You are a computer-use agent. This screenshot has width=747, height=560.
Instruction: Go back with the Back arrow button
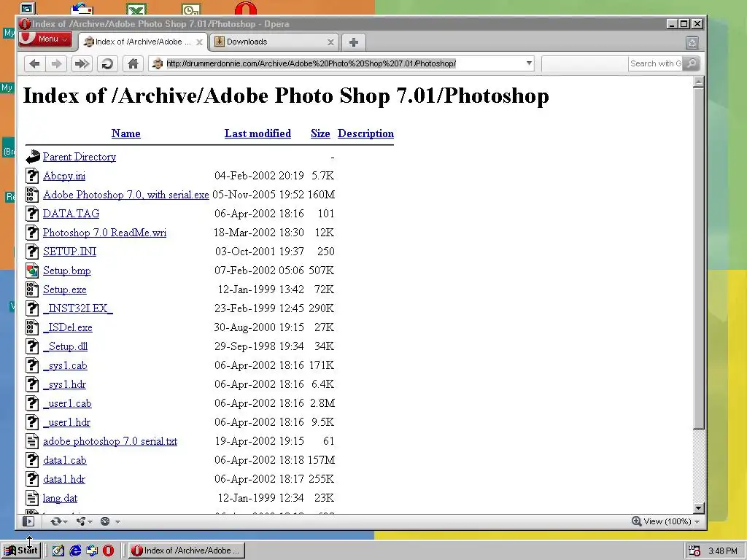34,63
